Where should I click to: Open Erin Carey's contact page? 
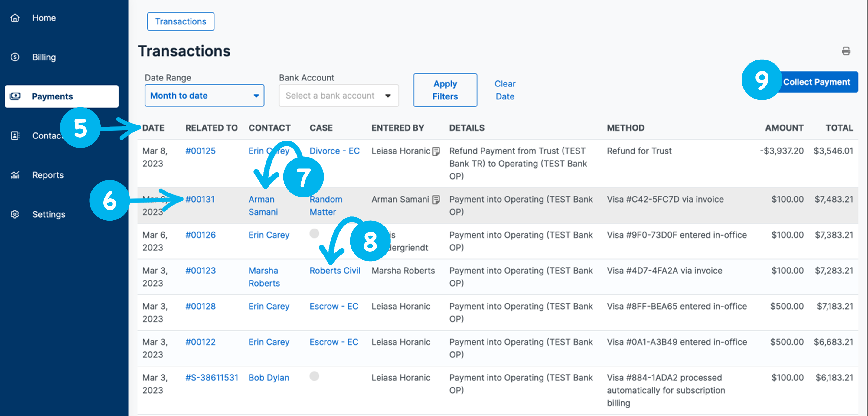tap(269, 235)
